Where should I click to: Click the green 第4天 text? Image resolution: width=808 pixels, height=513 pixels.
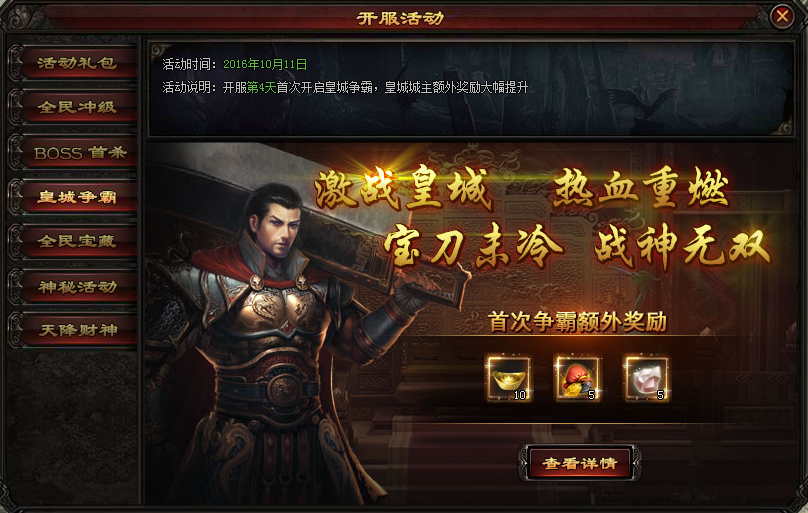click(x=262, y=88)
